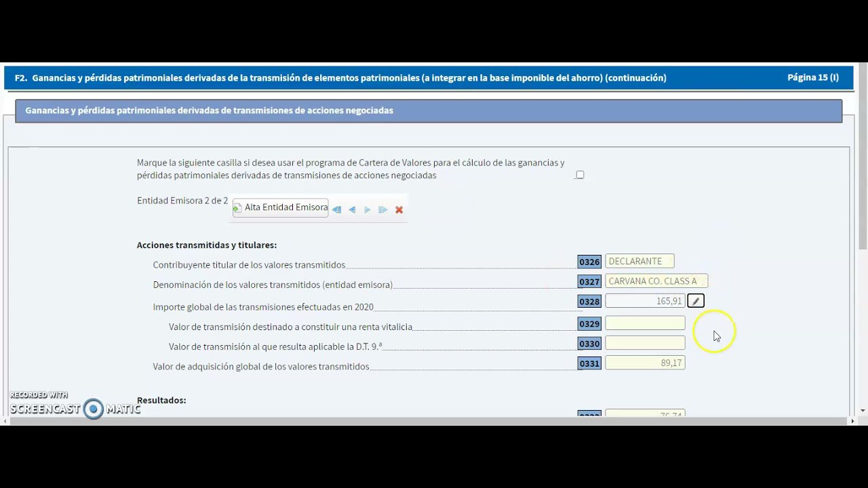
Task: Click the 0328 box number label
Action: pos(589,302)
